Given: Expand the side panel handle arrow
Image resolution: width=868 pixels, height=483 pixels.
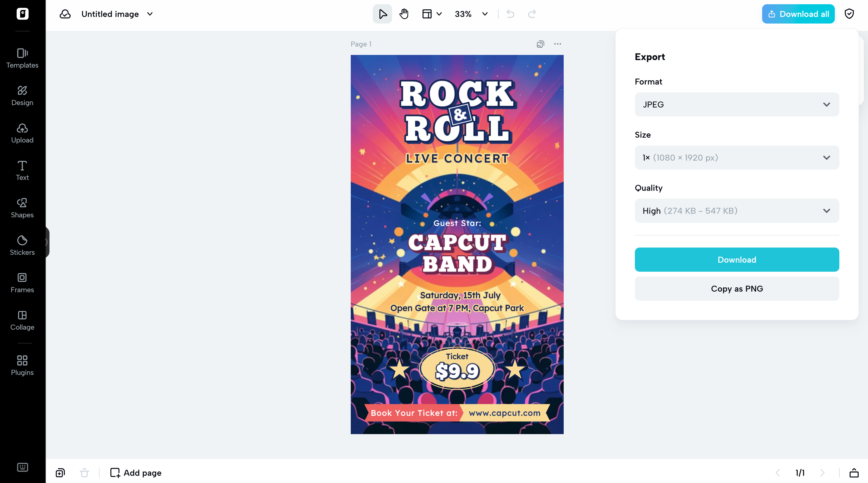Looking at the screenshot, I should click(46, 242).
